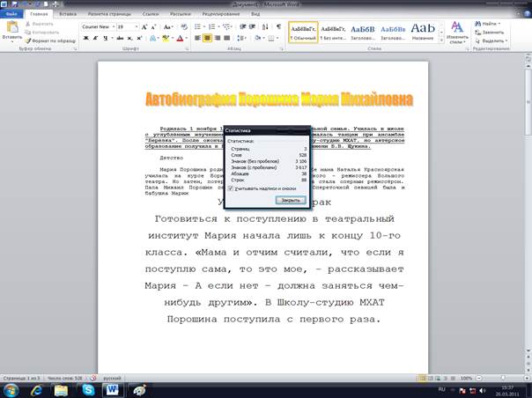Switch to the Вставка tab
This screenshot has height=398, width=532.
[x=67, y=15]
